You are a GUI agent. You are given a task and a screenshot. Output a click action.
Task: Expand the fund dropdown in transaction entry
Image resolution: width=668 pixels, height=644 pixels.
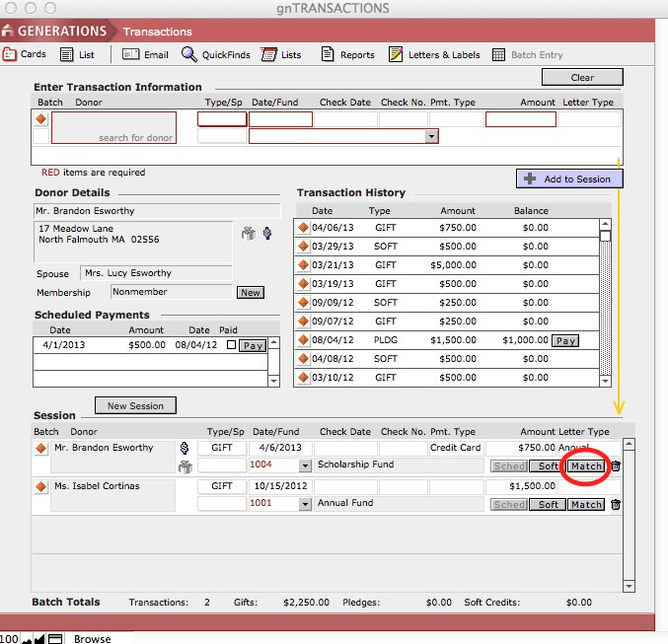(x=431, y=137)
